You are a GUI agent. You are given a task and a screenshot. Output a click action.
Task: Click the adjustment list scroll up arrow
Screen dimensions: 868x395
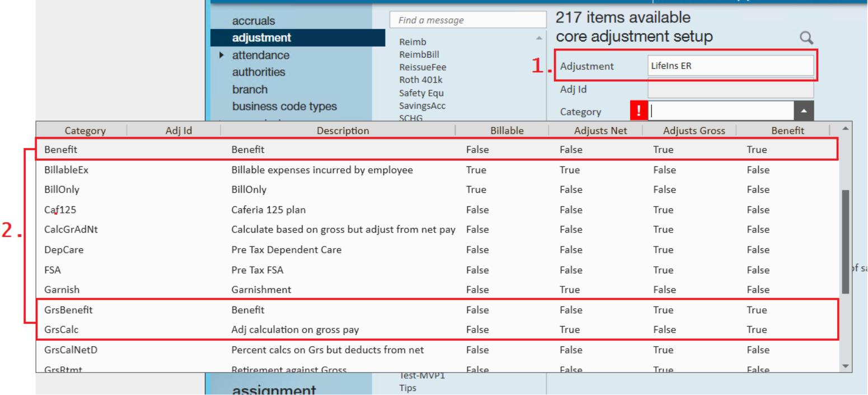(539, 38)
